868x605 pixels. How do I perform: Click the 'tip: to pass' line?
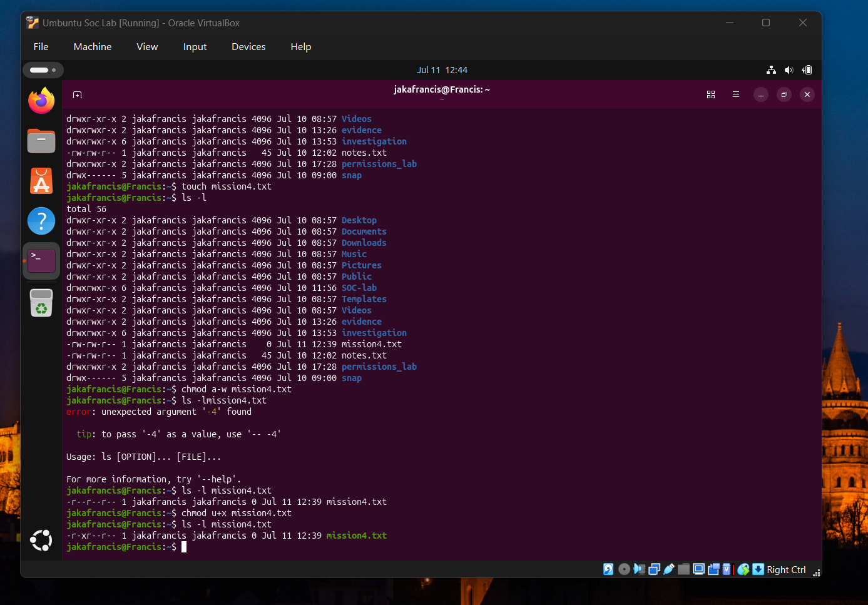(x=179, y=434)
